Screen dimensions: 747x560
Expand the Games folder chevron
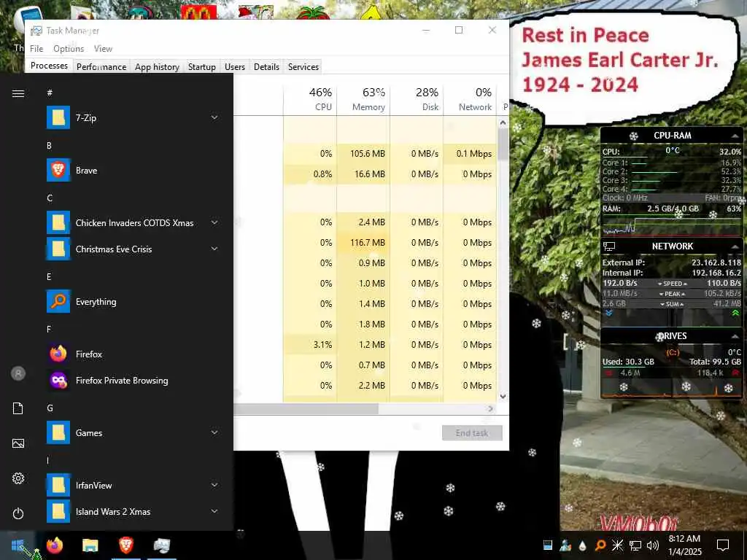coord(214,432)
